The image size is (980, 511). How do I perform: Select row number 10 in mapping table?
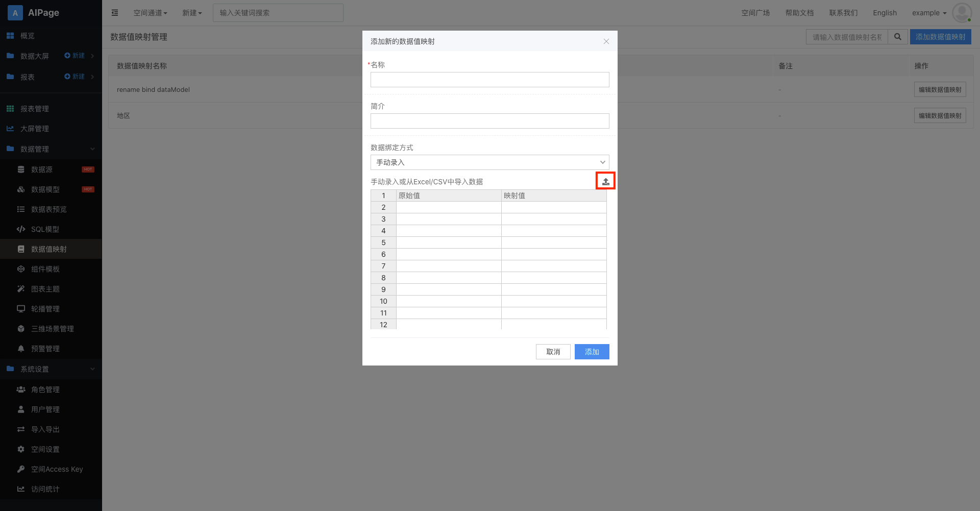point(383,301)
